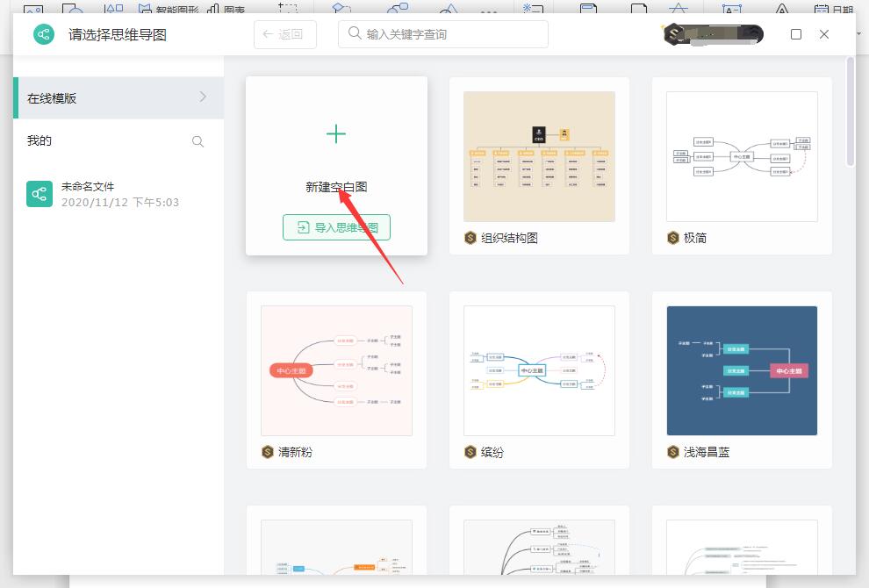Open the 清新粉 template thumbnail
The width and height of the screenshot is (869, 588).
click(336, 369)
